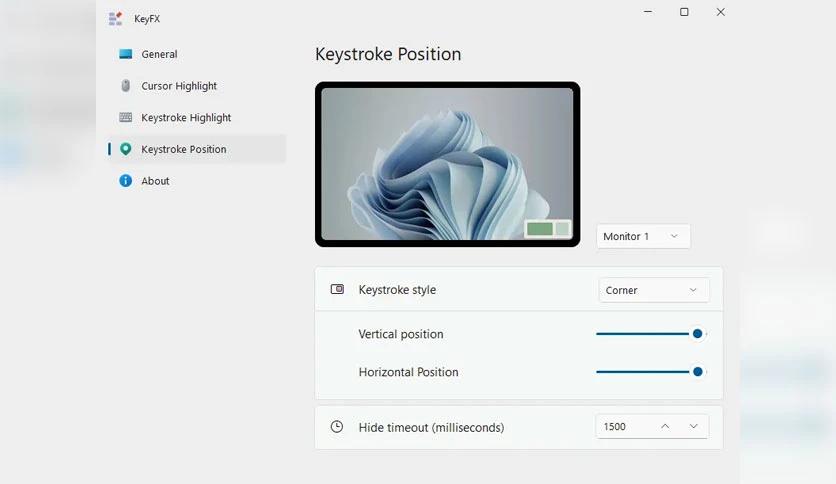This screenshot has height=484, width=836.
Task: Increase hide timeout with up arrow
Action: pos(665,426)
